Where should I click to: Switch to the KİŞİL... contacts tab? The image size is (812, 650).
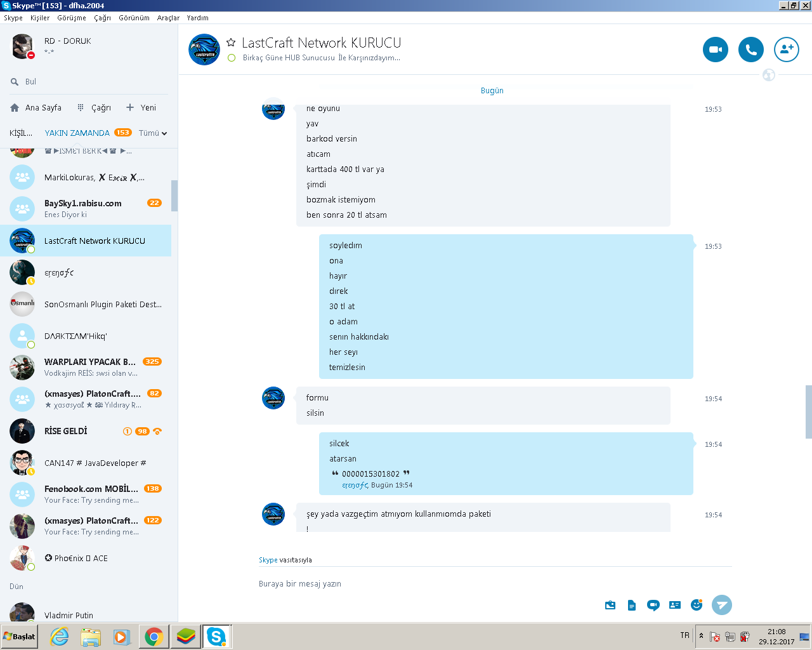(21, 133)
